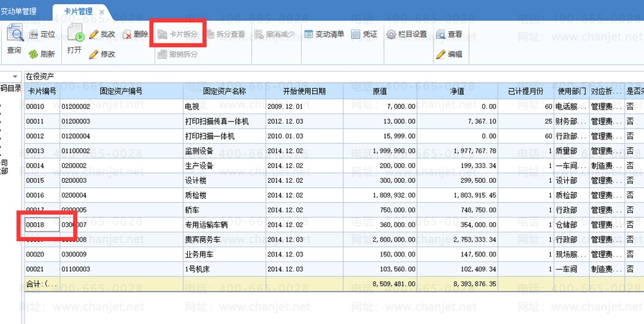
Task: Click the 定位 locate icon
Action: [33, 34]
